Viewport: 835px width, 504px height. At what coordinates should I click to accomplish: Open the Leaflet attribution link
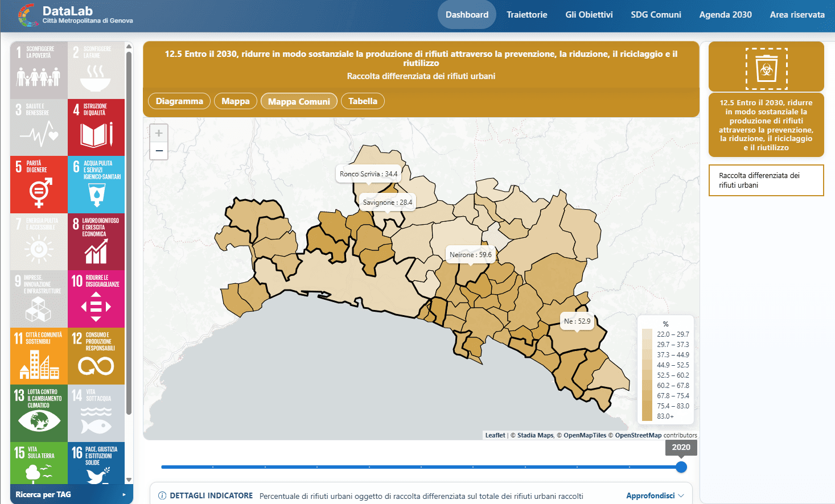click(x=495, y=435)
